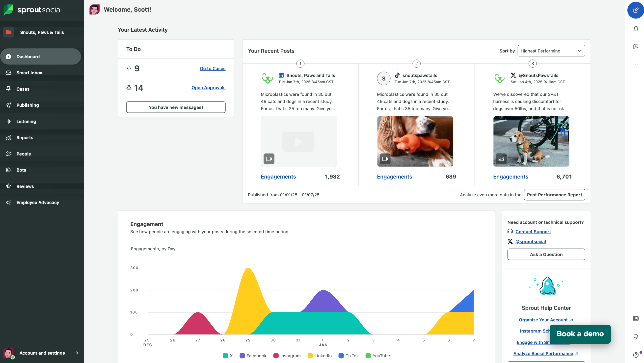Click the lightning chat bubble icon

click(636, 47)
